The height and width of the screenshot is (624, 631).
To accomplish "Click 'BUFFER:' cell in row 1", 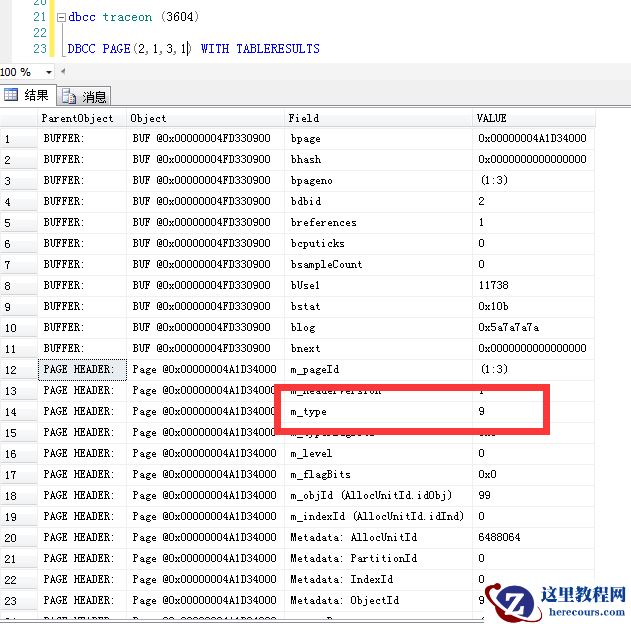I will click(82, 139).
